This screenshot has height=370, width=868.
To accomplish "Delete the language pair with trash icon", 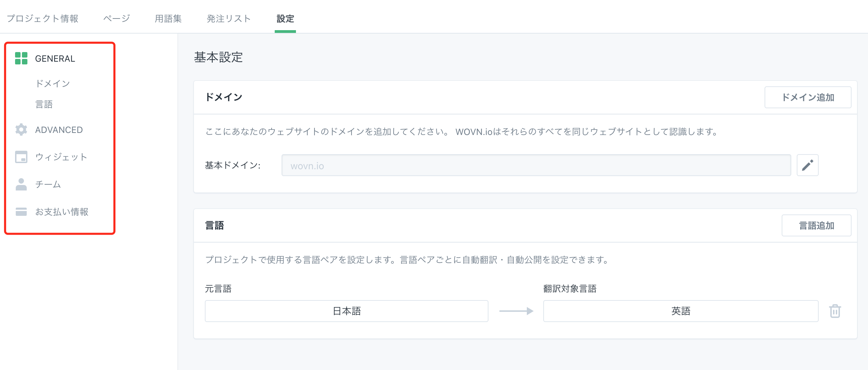I will (835, 311).
